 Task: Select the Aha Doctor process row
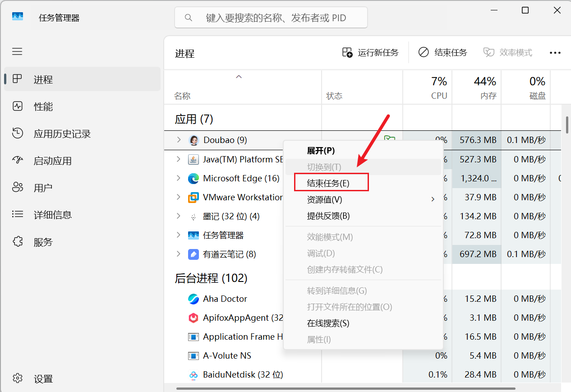(363, 299)
